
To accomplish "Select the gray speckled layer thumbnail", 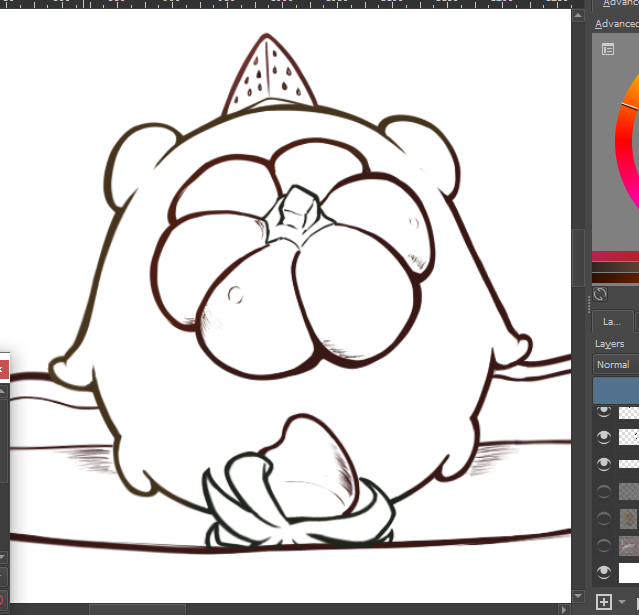I will 629,492.
